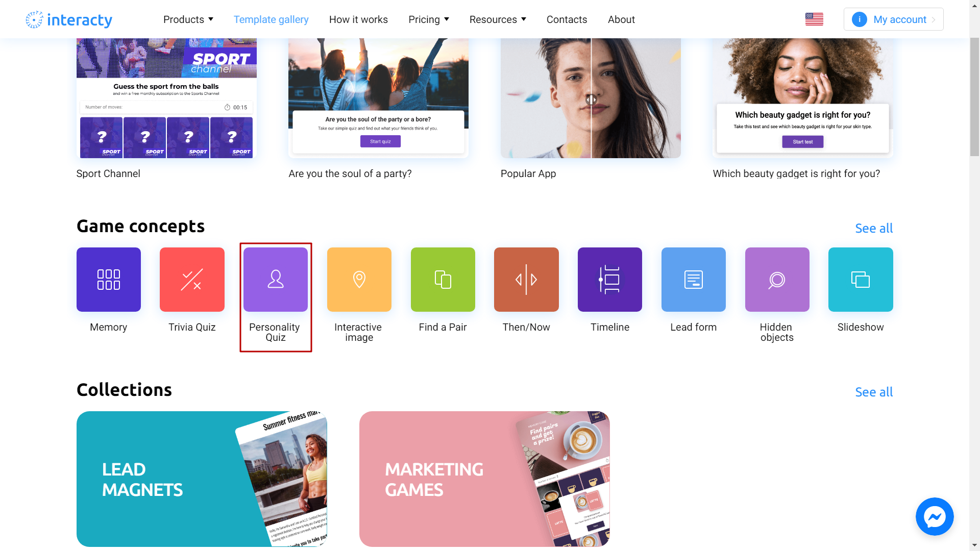Image resolution: width=980 pixels, height=551 pixels.
Task: Click the See all game concepts link
Action: [x=874, y=228]
